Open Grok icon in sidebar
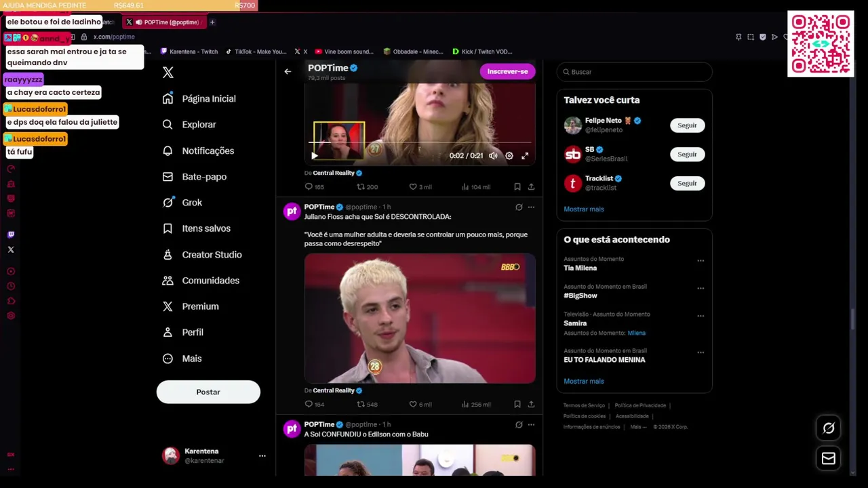The image size is (868, 488). click(167, 203)
